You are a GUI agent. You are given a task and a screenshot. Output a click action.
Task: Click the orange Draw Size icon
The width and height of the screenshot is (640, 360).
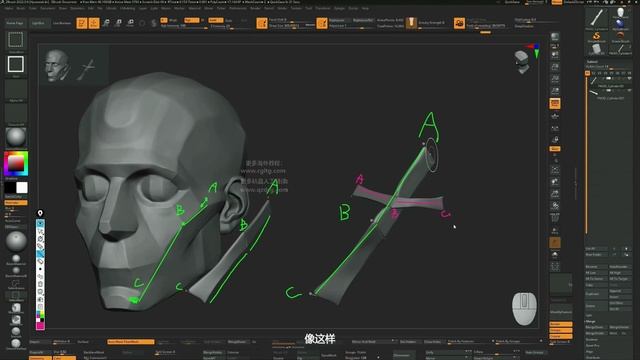262,23
